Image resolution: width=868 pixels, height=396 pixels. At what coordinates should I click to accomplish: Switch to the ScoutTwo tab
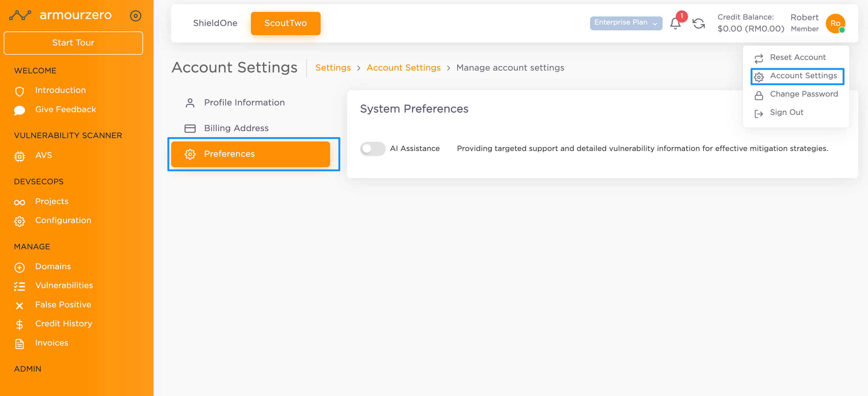click(285, 23)
